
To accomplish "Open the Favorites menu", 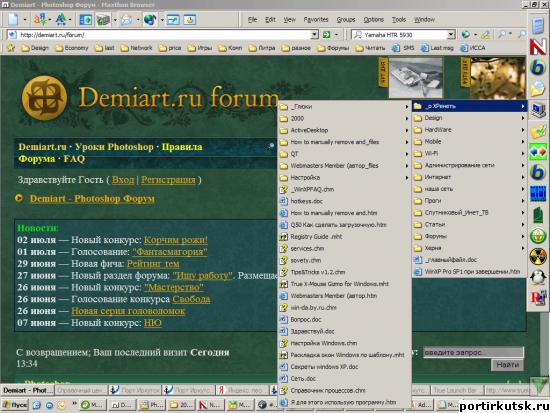I will tap(316, 20).
